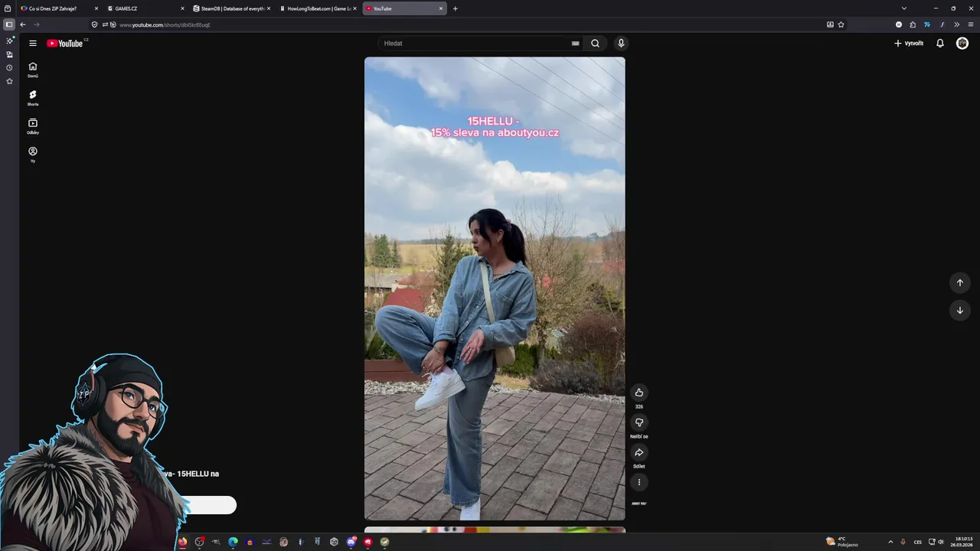This screenshot has width=980, height=551.
Task: Open the Firefox View icon at top-left
Action: tap(8, 8)
